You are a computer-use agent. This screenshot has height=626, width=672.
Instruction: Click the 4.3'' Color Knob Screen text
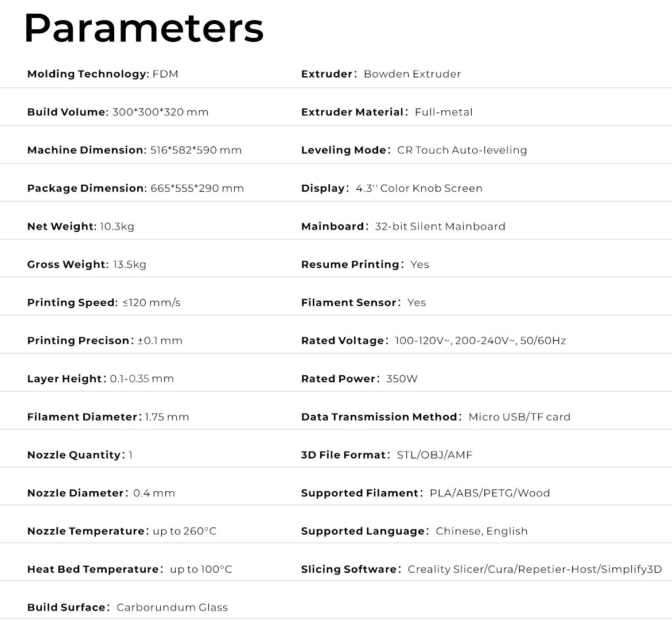click(x=419, y=188)
